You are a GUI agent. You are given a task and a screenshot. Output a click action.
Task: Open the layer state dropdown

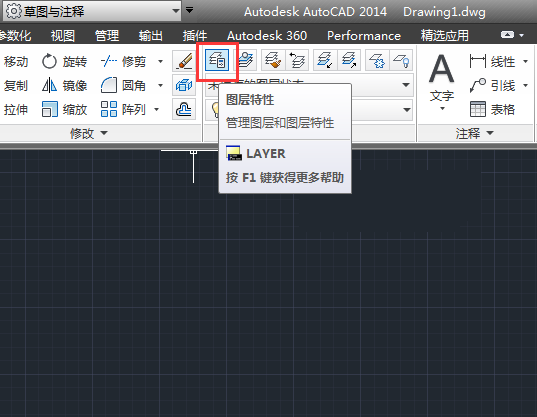tap(406, 85)
